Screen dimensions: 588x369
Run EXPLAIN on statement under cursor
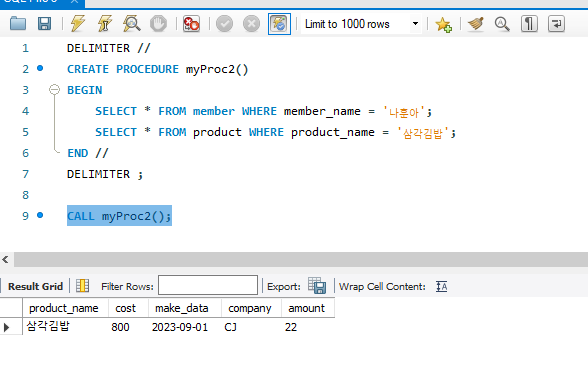coord(132,24)
